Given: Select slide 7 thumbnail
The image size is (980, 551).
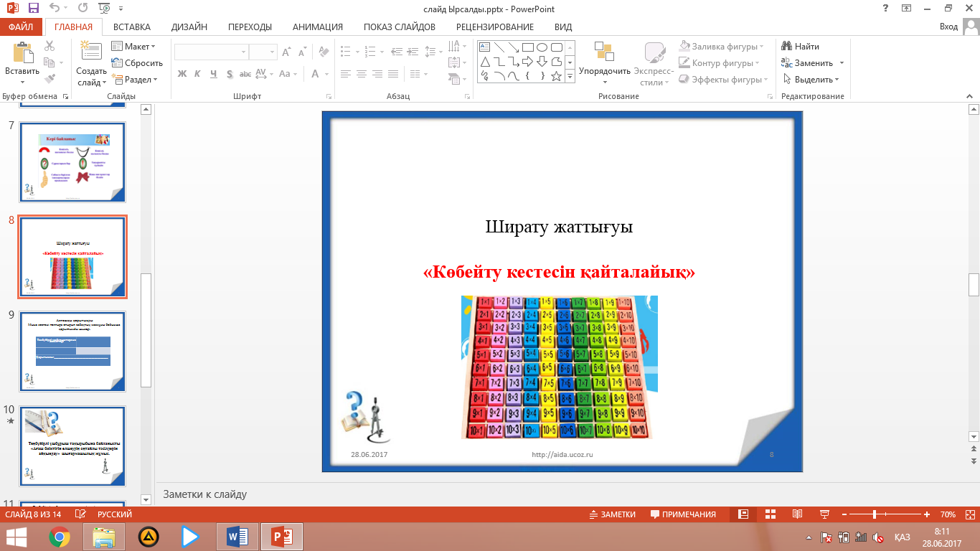Looking at the screenshot, I should click(72, 162).
